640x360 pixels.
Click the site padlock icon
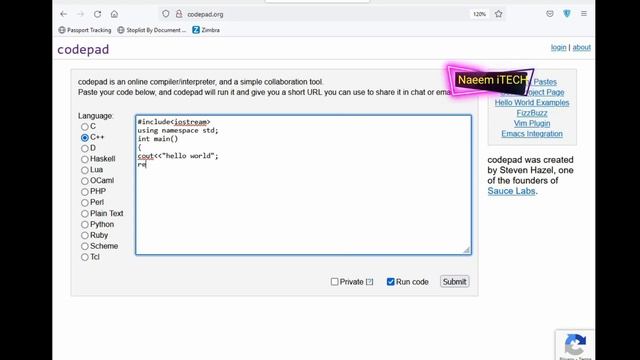179,14
